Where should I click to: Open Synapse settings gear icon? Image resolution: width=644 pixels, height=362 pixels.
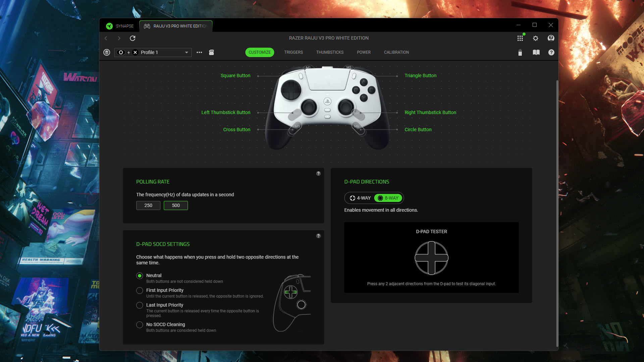coord(535,38)
